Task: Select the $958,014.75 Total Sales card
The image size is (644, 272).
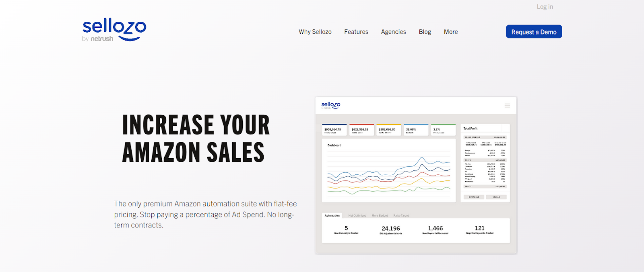Action: [334, 130]
